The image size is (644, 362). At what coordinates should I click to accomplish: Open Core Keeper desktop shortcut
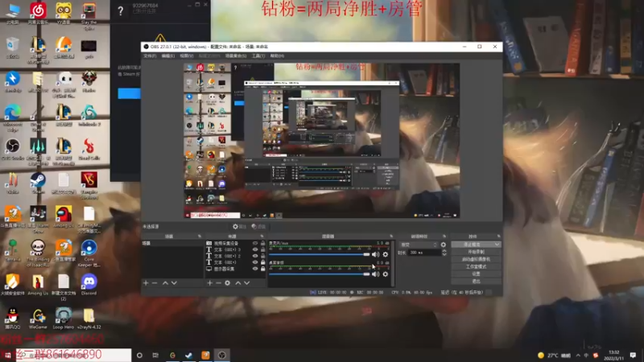point(89,253)
